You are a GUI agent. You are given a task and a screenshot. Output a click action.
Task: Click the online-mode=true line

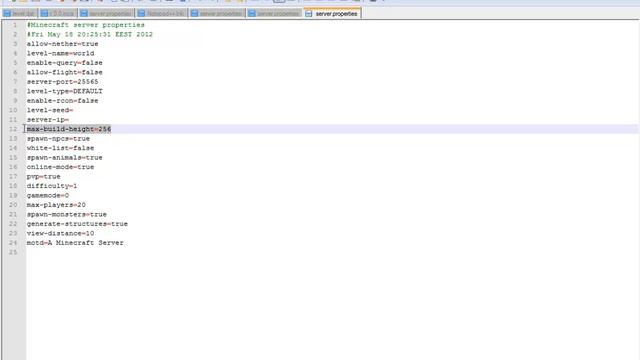(60, 167)
